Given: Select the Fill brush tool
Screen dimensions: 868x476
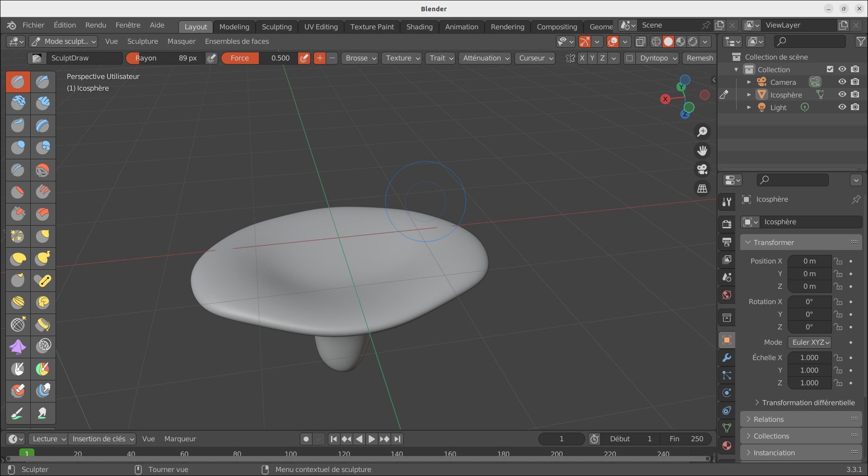Looking at the screenshot, I should pyautogui.click(x=43, y=192).
